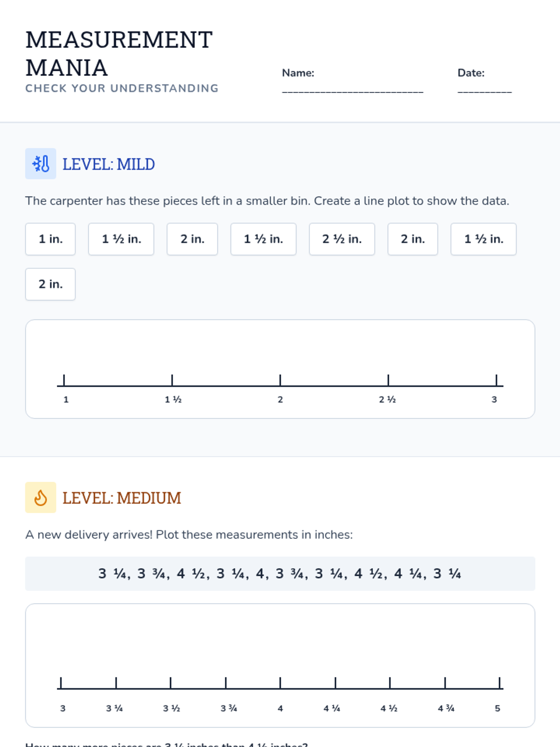Click the Name input line
This screenshot has width=560, height=747.
(x=353, y=91)
